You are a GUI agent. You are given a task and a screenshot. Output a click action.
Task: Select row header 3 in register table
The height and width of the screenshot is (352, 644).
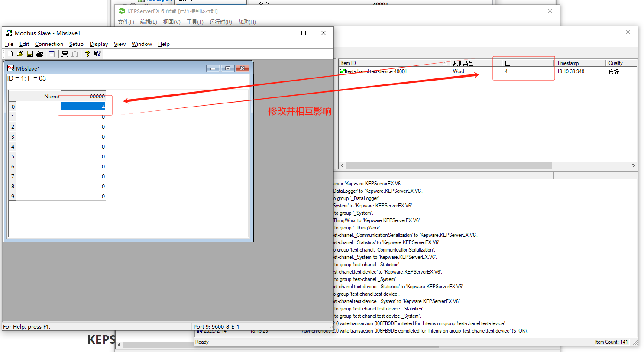[13, 136]
